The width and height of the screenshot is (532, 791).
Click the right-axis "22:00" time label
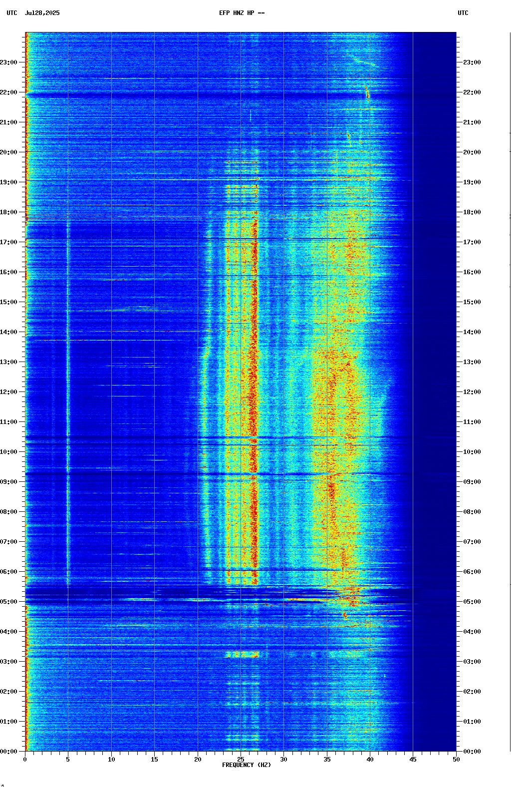(472, 92)
